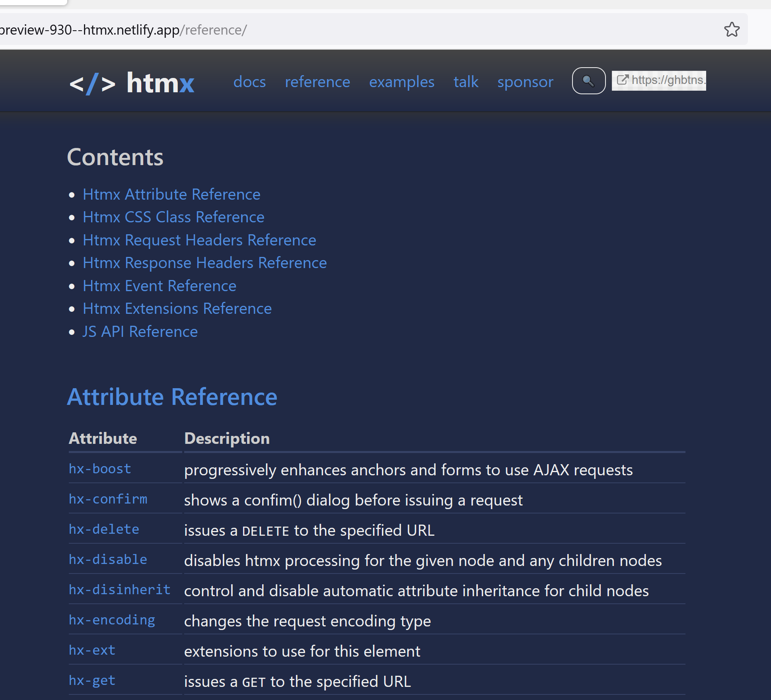Open Htmx Request Headers Reference link
This screenshot has height=700, width=771.
point(199,240)
